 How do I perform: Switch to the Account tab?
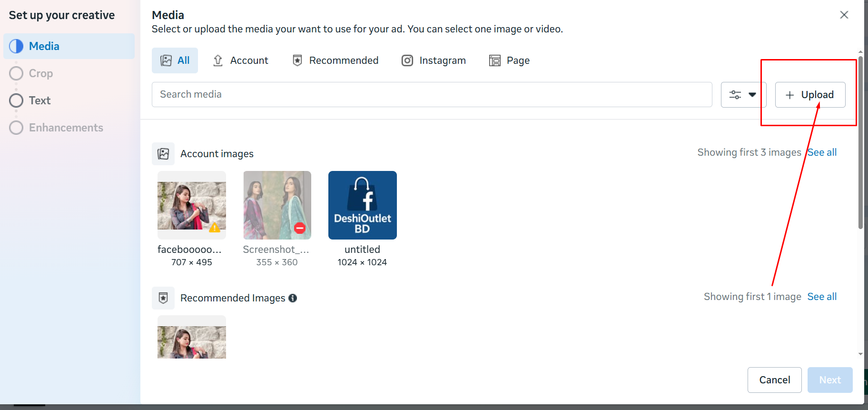240,60
